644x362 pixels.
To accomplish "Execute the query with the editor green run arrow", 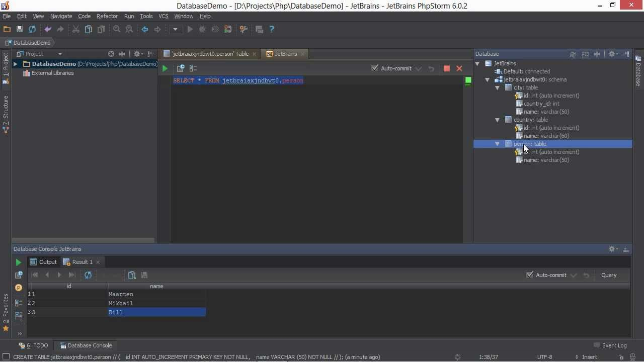I will [165, 68].
